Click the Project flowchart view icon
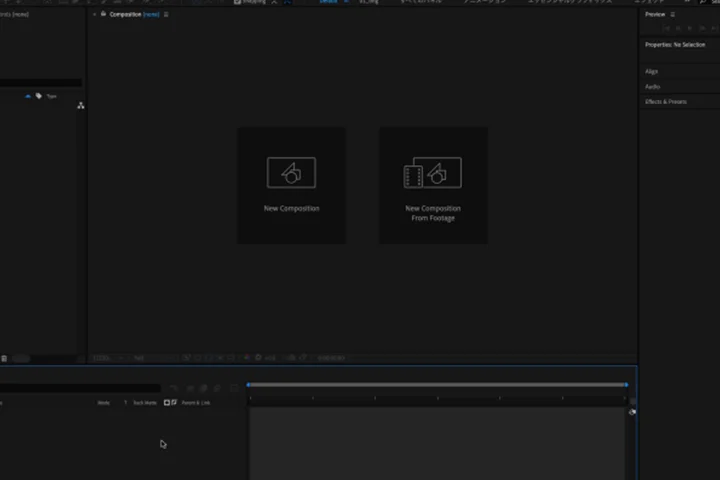The width and height of the screenshot is (720, 480). [x=81, y=106]
